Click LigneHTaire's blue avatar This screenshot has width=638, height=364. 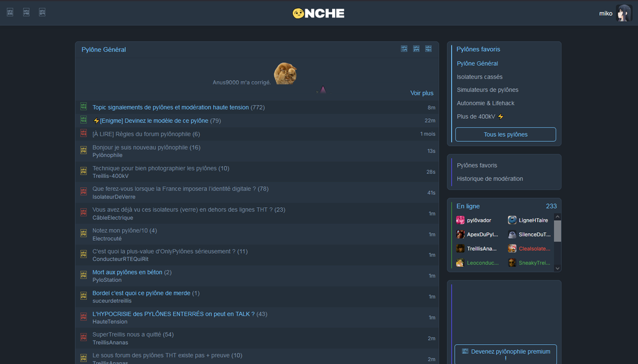point(512,220)
